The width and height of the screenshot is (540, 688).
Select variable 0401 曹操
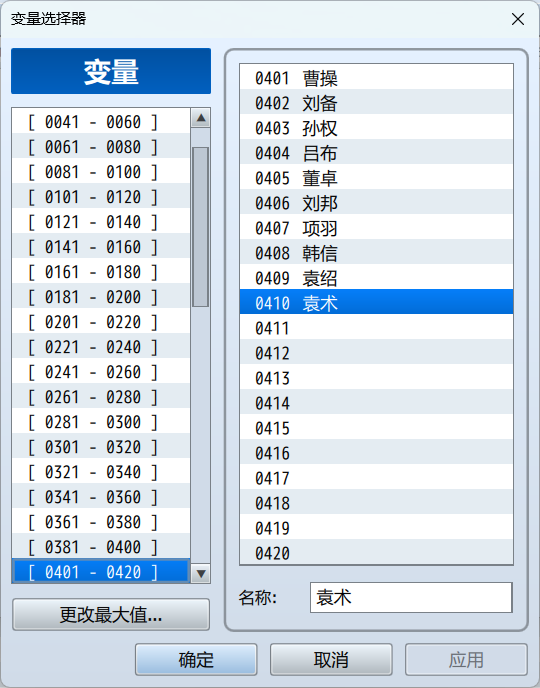tap(376, 78)
